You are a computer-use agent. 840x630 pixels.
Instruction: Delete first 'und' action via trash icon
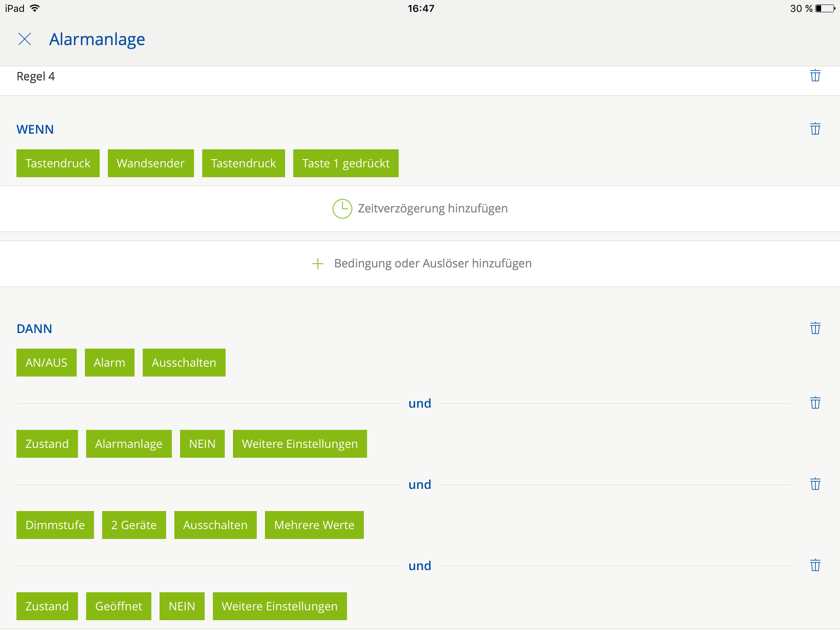point(815,403)
